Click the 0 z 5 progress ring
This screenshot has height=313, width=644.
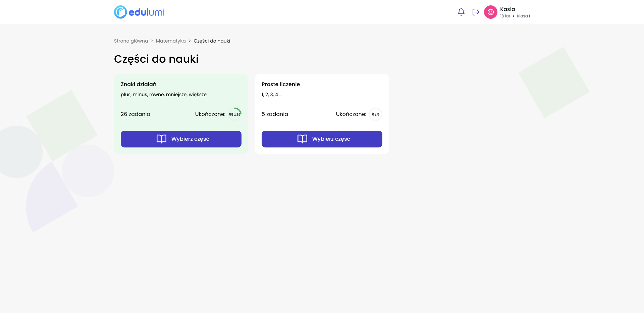(375, 114)
